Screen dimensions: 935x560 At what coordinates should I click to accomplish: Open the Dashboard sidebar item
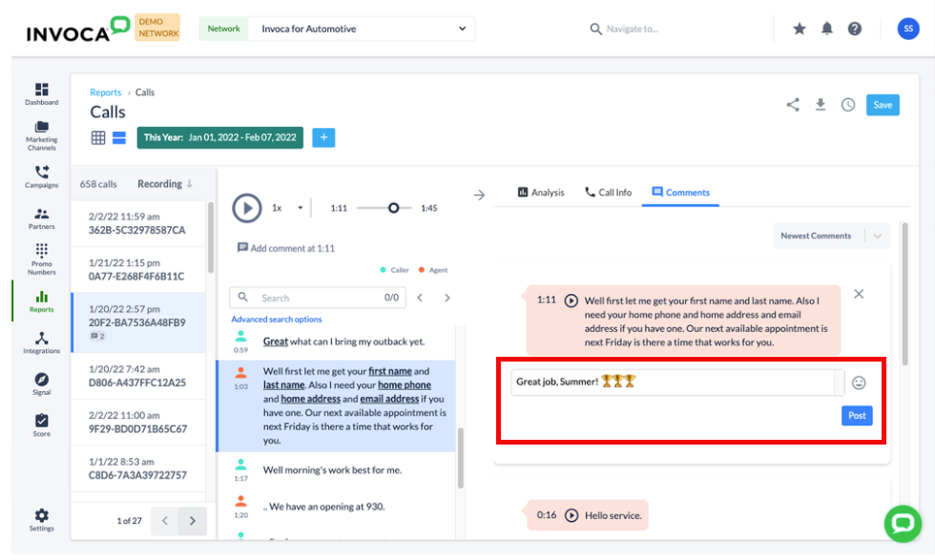point(41,93)
